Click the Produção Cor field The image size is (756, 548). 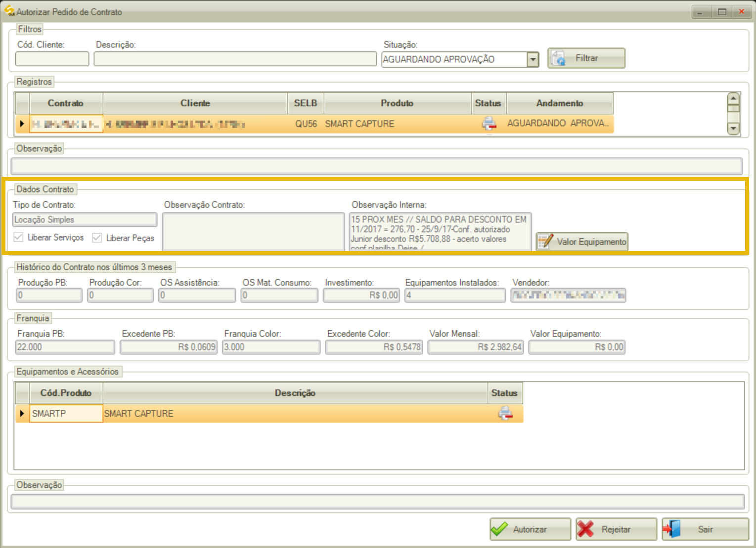click(x=120, y=295)
